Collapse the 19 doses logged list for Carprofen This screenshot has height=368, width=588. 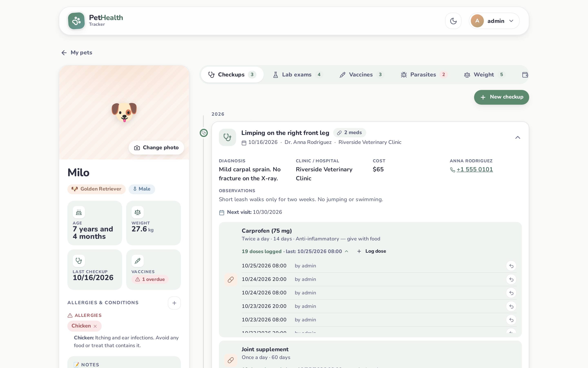click(295, 251)
